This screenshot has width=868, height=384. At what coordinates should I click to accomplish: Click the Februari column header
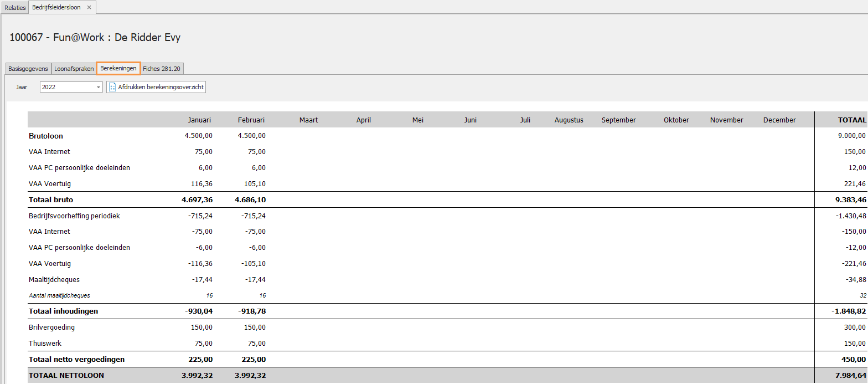(x=251, y=120)
